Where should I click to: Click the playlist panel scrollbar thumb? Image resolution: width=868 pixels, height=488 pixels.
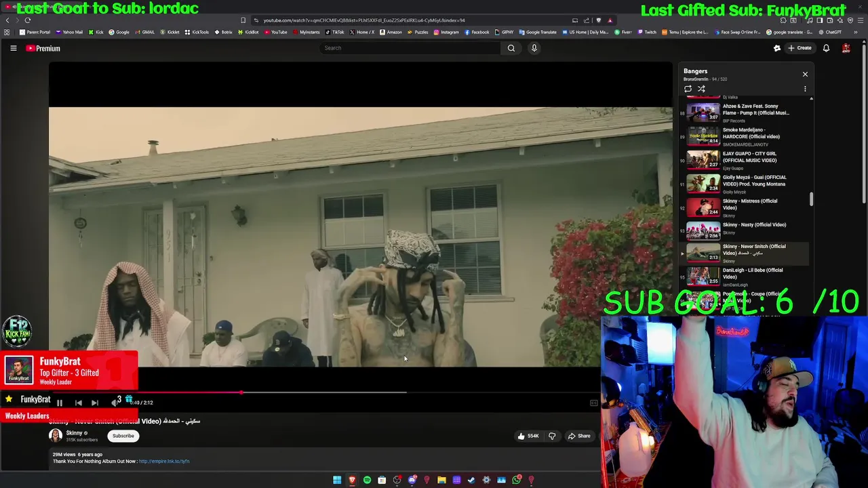[811, 199]
